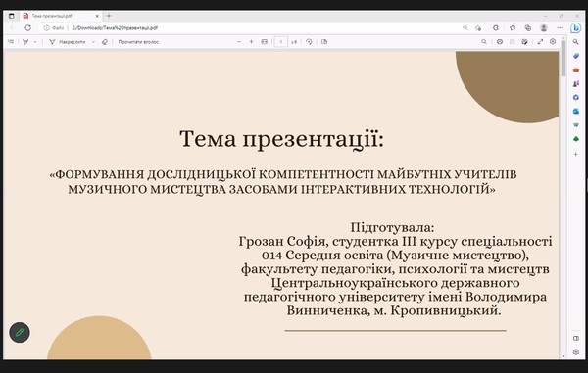Search within the PDF document

pyautogui.click(x=484, y=42)
